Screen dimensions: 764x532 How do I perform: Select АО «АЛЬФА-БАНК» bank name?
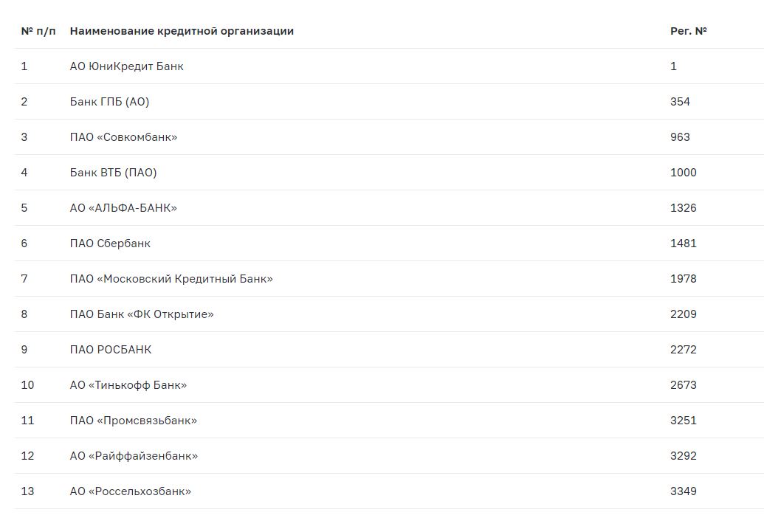pos(123,208)
